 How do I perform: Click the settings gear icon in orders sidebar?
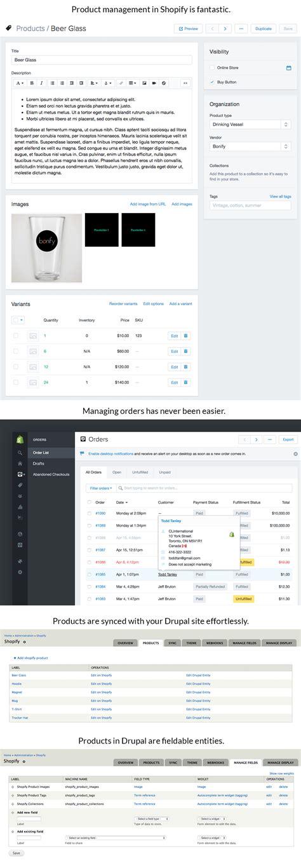[x=20, y=572]
